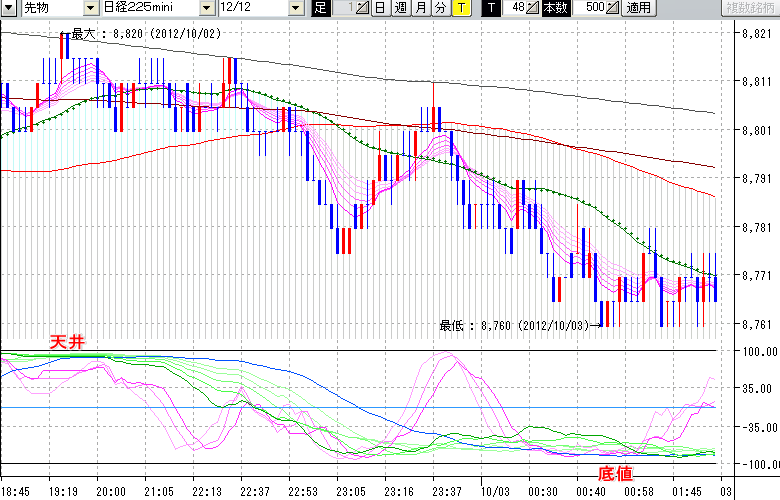Click the 最低 8,760 low price annotation
Image resolution: width=780 pixels, height=500 pixels.
pyautogui.click(x=515, y=324)
